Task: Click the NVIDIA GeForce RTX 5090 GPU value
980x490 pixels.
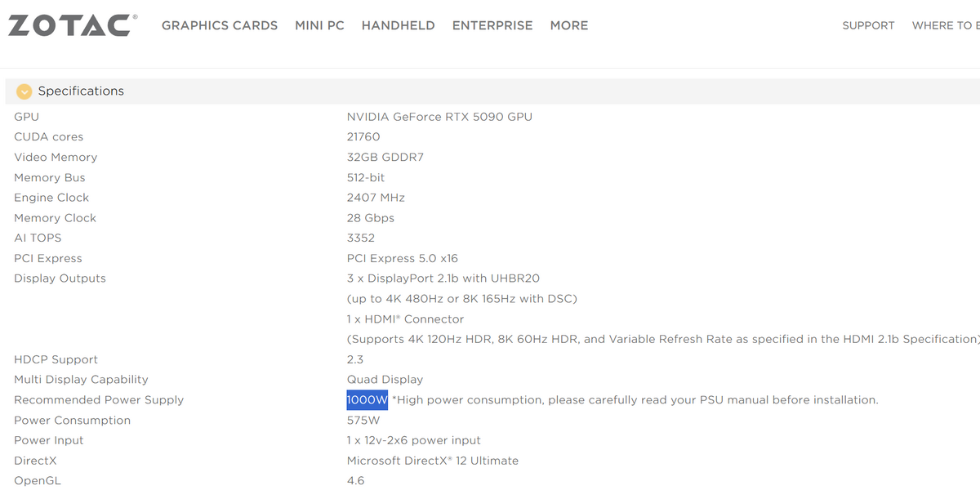Action: (x=439, y=116)
